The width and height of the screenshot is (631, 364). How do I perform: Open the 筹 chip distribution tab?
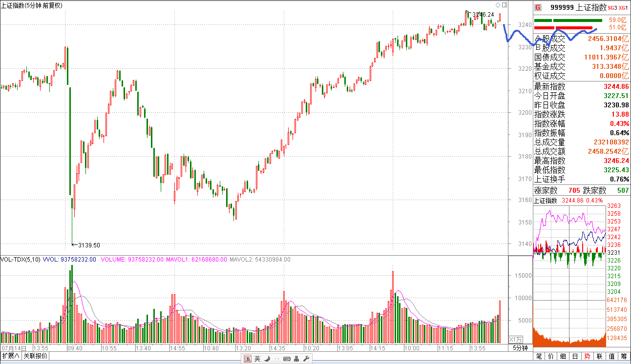coord(624,356)
